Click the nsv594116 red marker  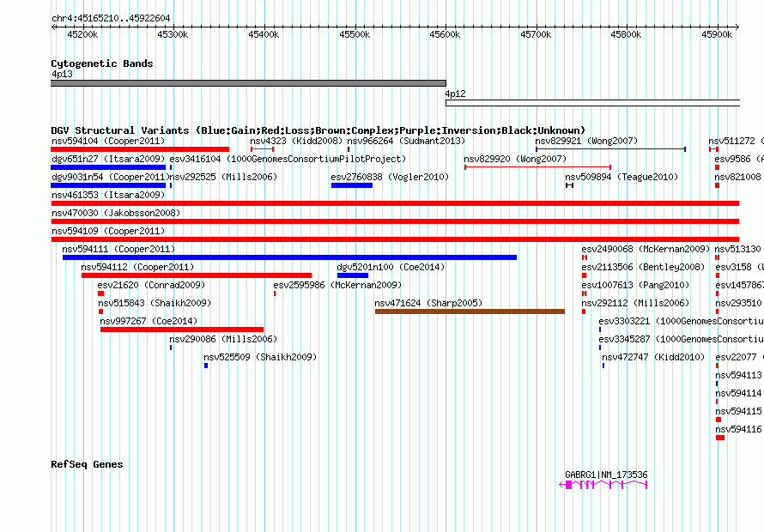click(x=720, y=438)
